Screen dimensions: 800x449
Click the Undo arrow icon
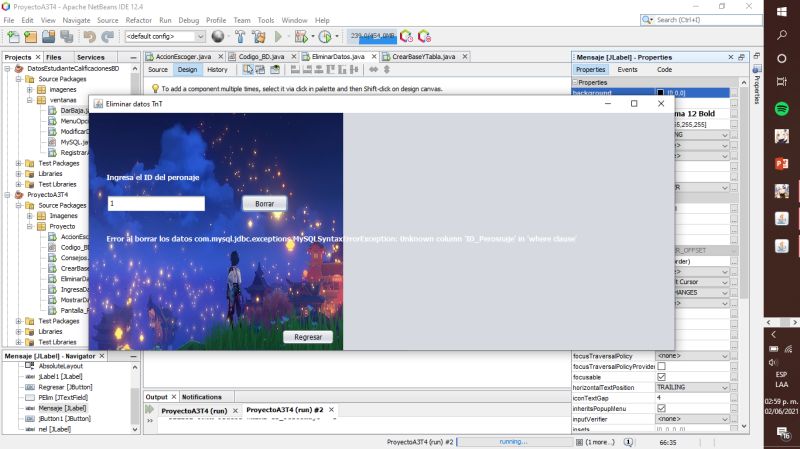pyautogui.click(x=90, y=36)
